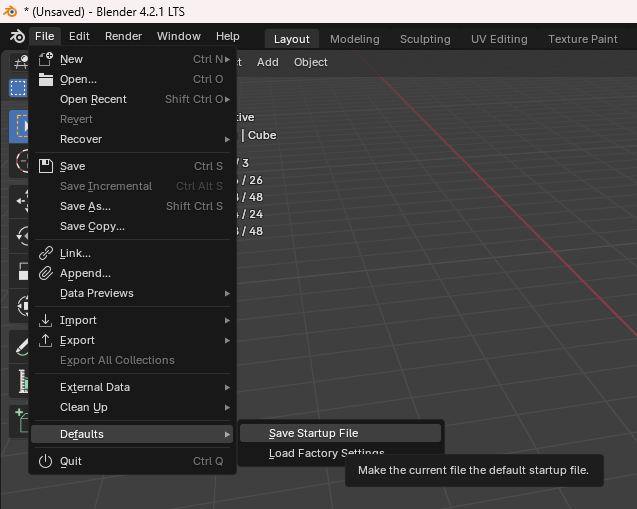The image size is (637, 509).
Task: Click the Append paperclip icon
Action: (46, 273)
